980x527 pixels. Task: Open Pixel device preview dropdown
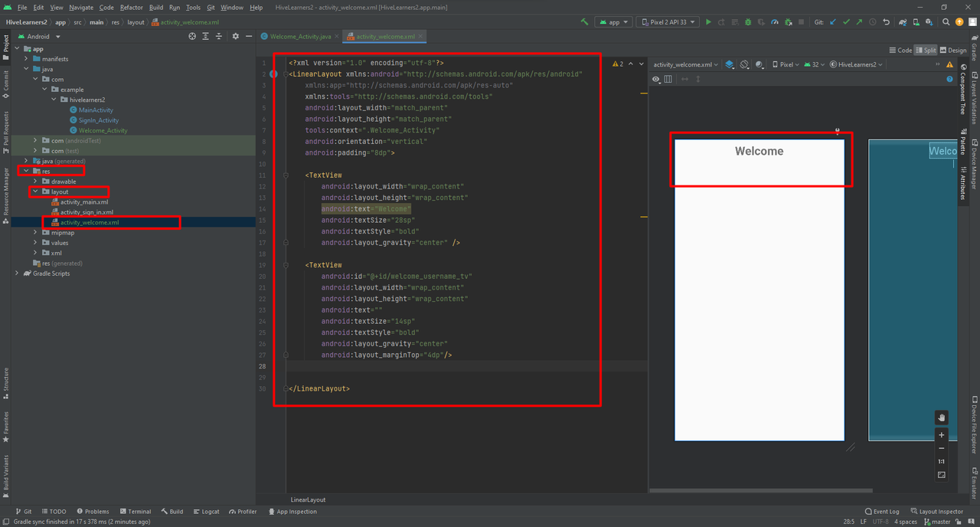(786, 64)
